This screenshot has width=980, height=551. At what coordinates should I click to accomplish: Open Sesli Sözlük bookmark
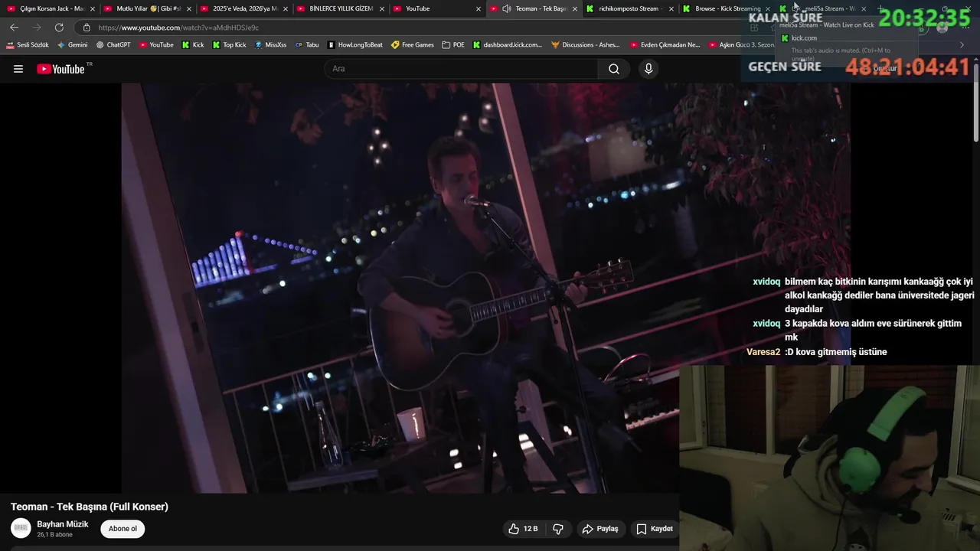pyautogui.click(x=28, y=45)
